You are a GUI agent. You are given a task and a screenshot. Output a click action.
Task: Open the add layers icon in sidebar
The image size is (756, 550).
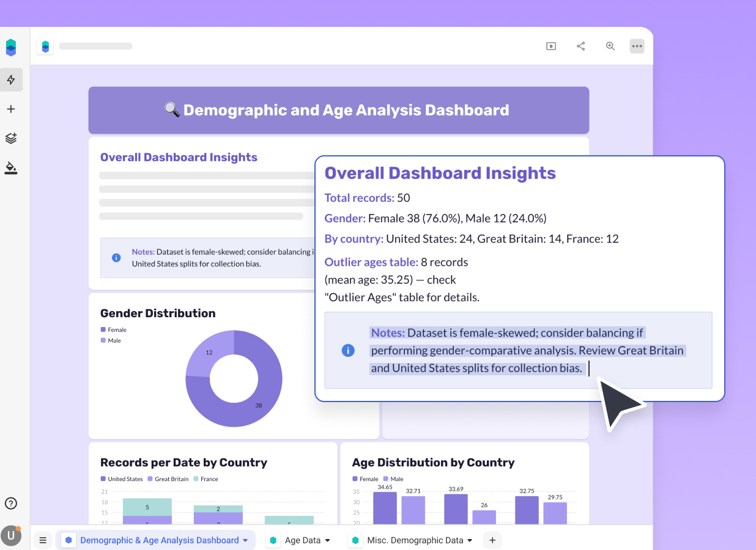11,138
